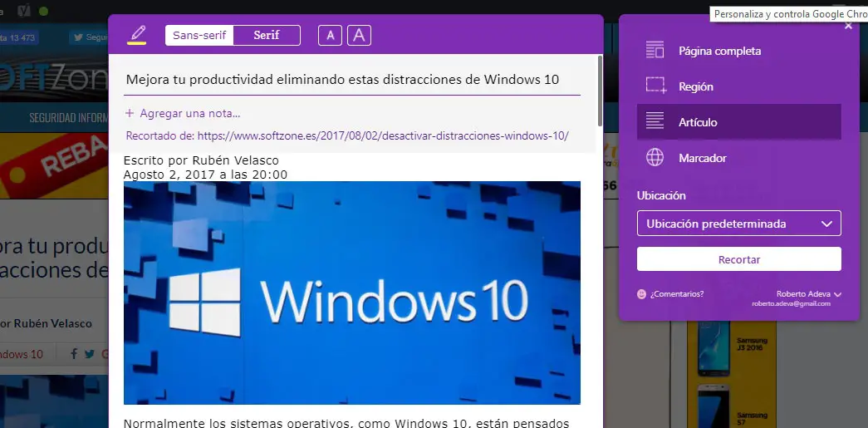Select the highlighter pen tool
This screenshot has width=868, height=428.
coord(137,34)
